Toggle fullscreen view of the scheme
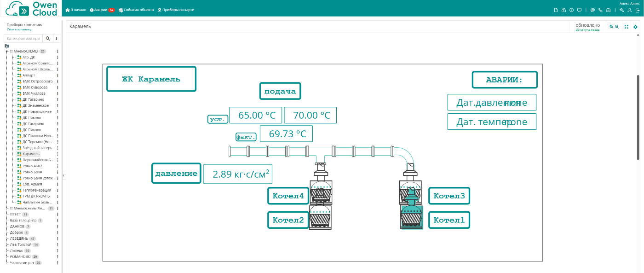Image resolution: width=644 pixels, height=273 pixels. pyautogui.click(x=626, y=27)
